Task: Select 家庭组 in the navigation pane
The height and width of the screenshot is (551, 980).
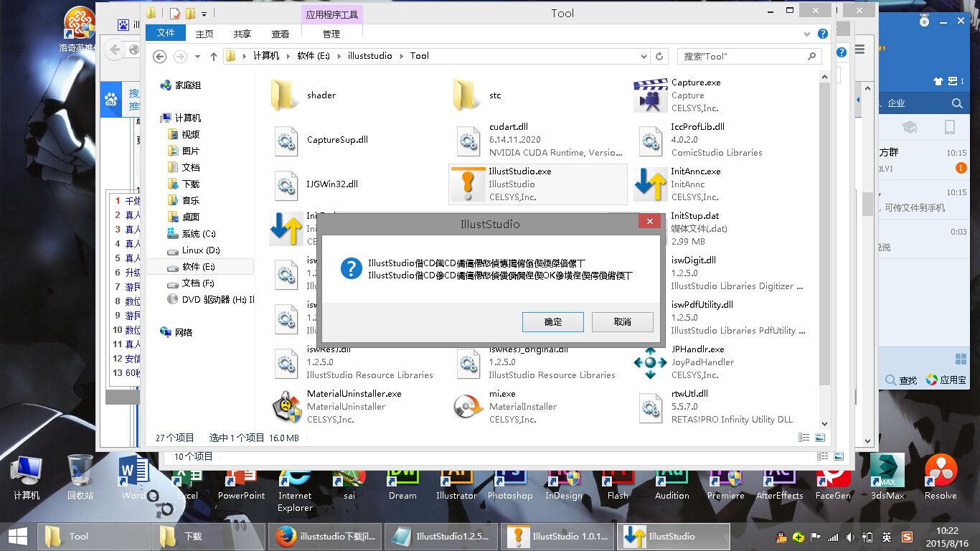Action: point(188,85)
